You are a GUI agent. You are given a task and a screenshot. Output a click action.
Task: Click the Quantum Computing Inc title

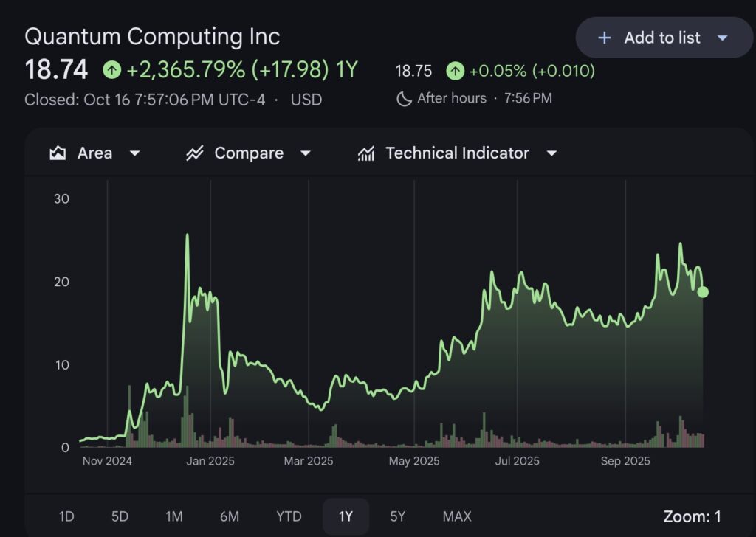click(152, 36)
